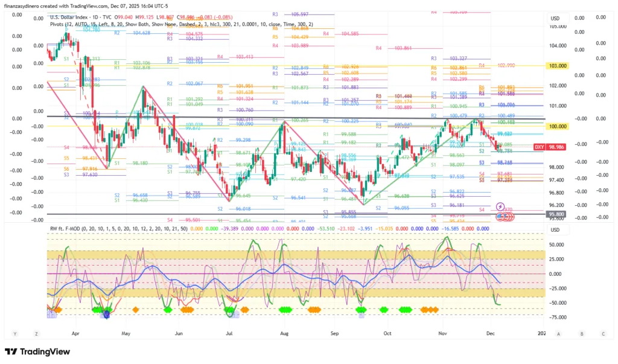Screen dimensions: 618x364
Task: Click the purple lightning event icon
Action: click(500, 207)
